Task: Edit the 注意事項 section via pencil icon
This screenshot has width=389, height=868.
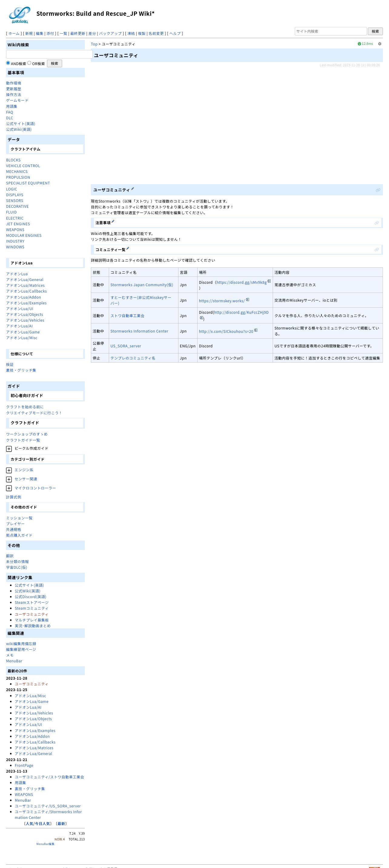Action: (113, 221)
